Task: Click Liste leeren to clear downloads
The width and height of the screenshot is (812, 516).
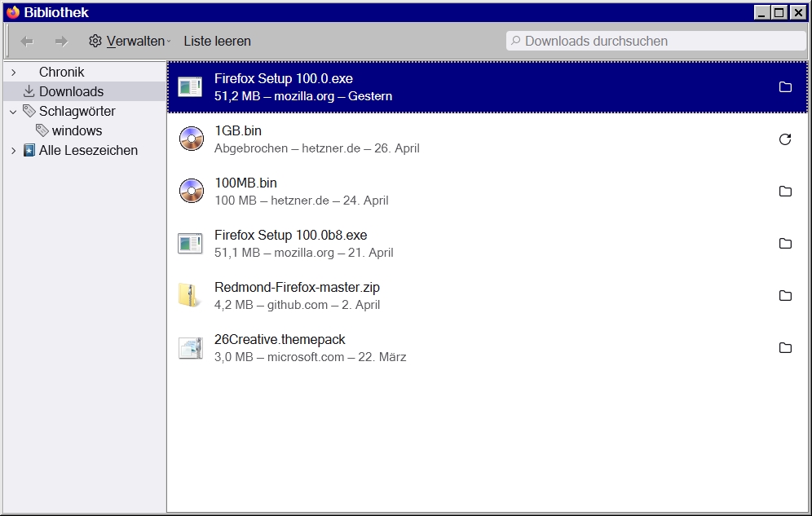Action: [x=217, y=42]
